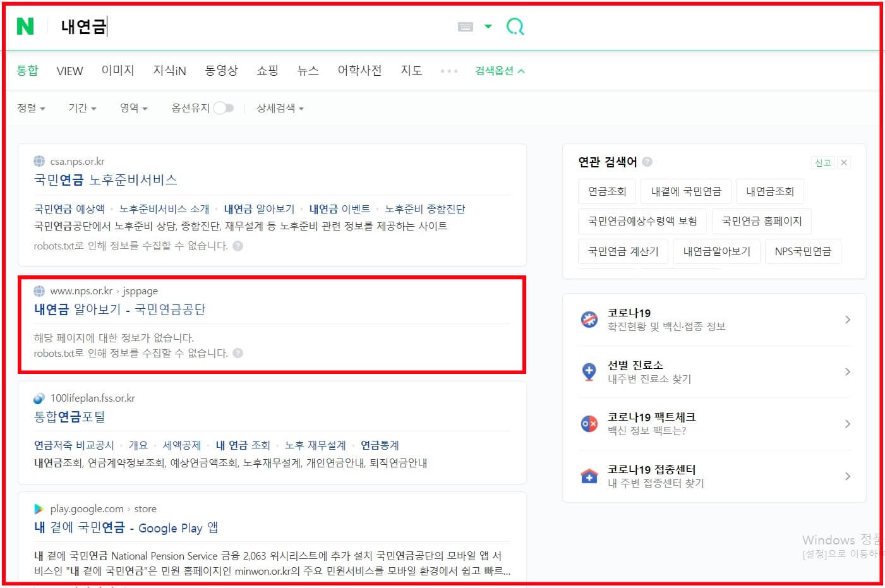
Task: Switch to the 이미지 tab
Action: pyautogui.click(x=118, y=70)
